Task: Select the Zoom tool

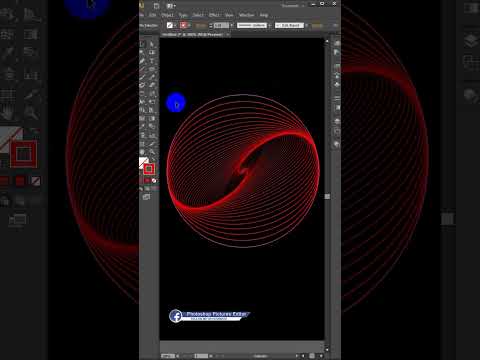Action: [x=152, y=152]
